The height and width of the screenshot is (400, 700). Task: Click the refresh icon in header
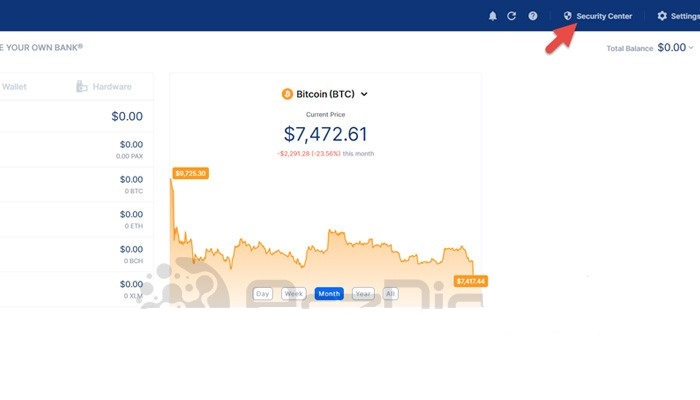click(512, 16)
